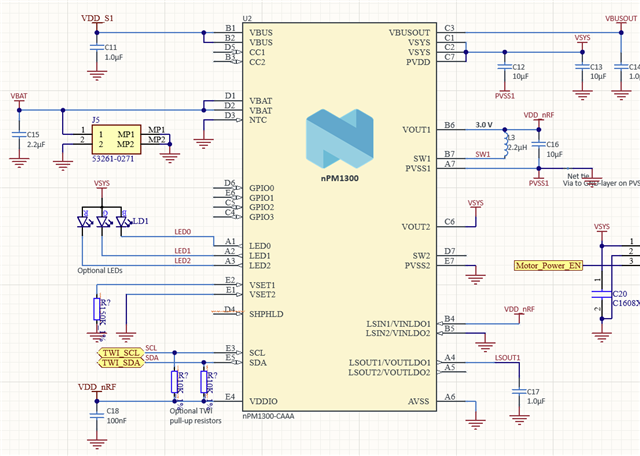Image resolution: width=640 pixels, height=456 pixels.
Task: Click the VDDIO pin name
Action: point(263,401)
